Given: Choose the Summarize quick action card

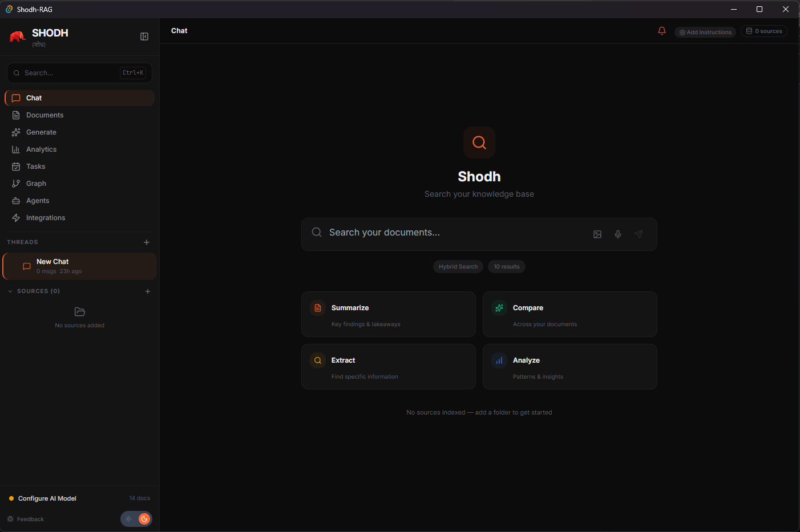Looking at the screenshot, I should 389,314.
